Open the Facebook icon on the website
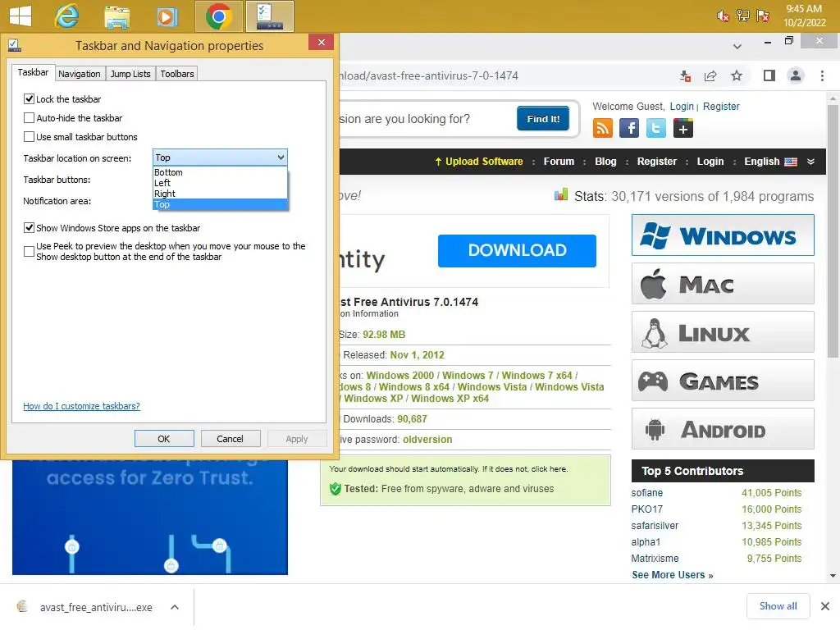840x630 pixels. pos(629,128)
